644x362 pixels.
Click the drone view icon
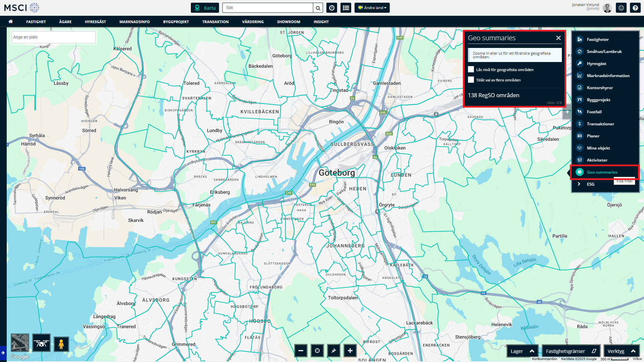[42, 343]
